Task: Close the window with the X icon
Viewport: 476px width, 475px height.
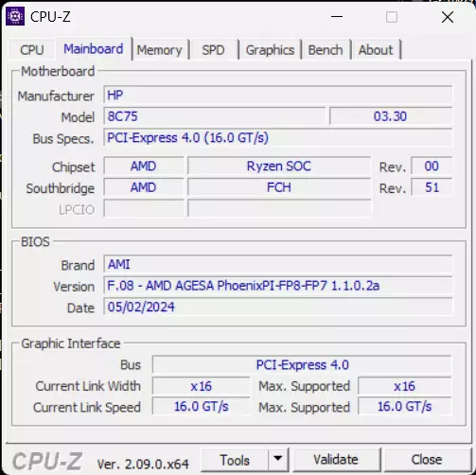Action: click(448, 17)
